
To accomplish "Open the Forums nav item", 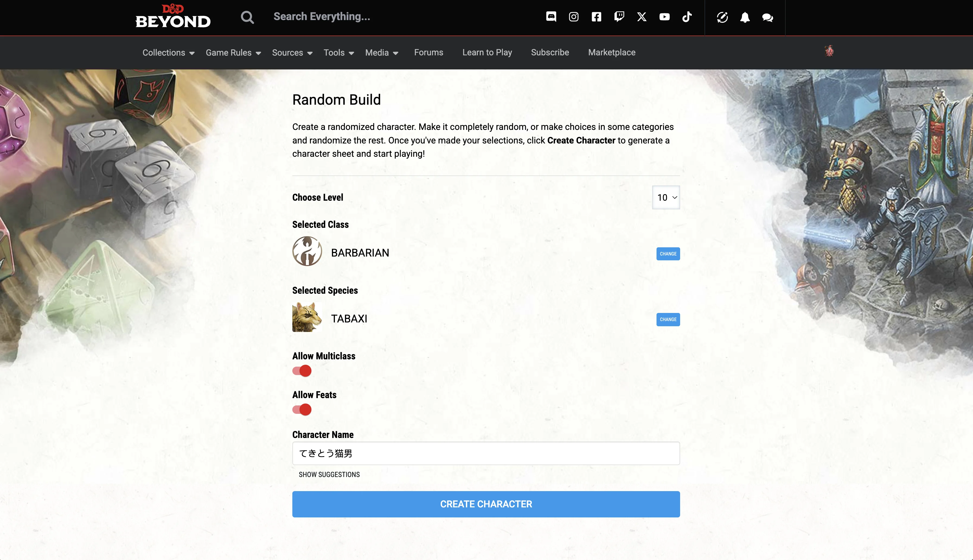I will pyautogui.click(x=428, y=52).
